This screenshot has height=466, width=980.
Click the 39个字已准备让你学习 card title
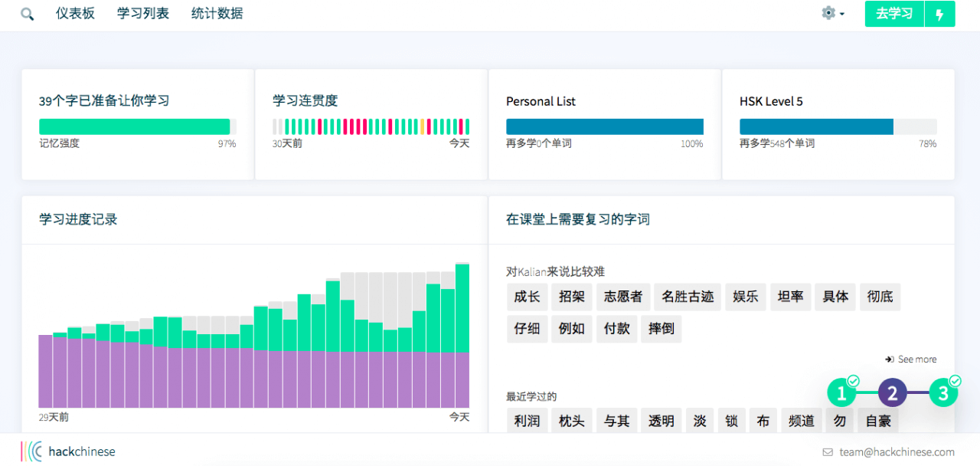coord(104,100)
